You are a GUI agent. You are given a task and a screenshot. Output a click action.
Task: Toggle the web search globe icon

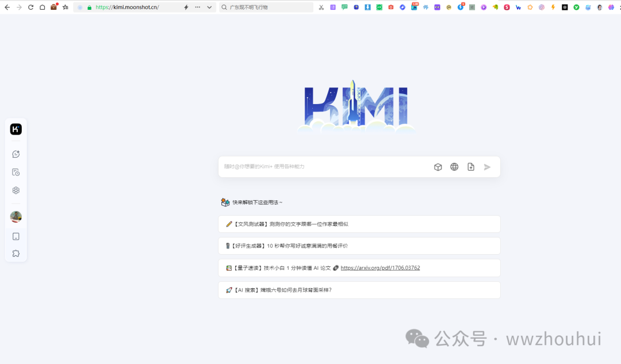[454, 167]
